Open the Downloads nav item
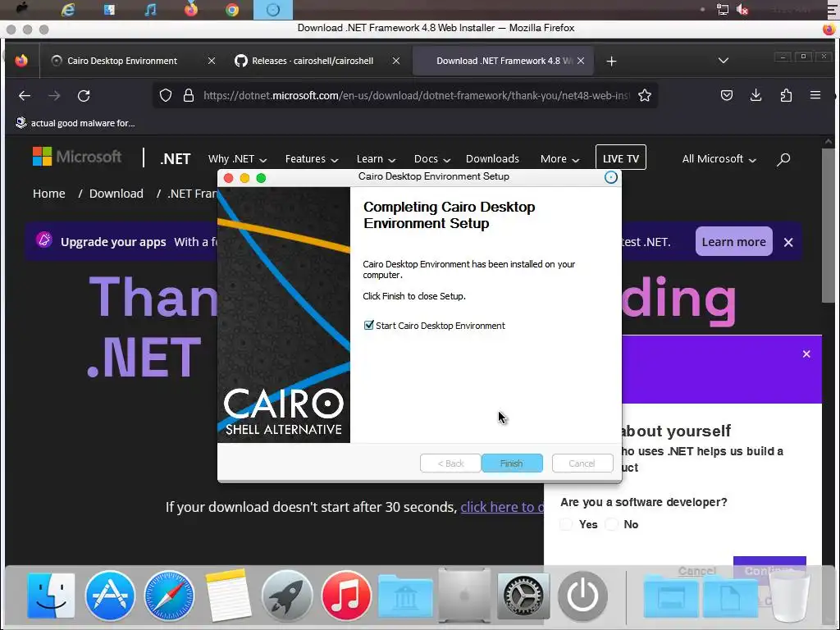This screenshot has width=840, height=630. [492, 159]
